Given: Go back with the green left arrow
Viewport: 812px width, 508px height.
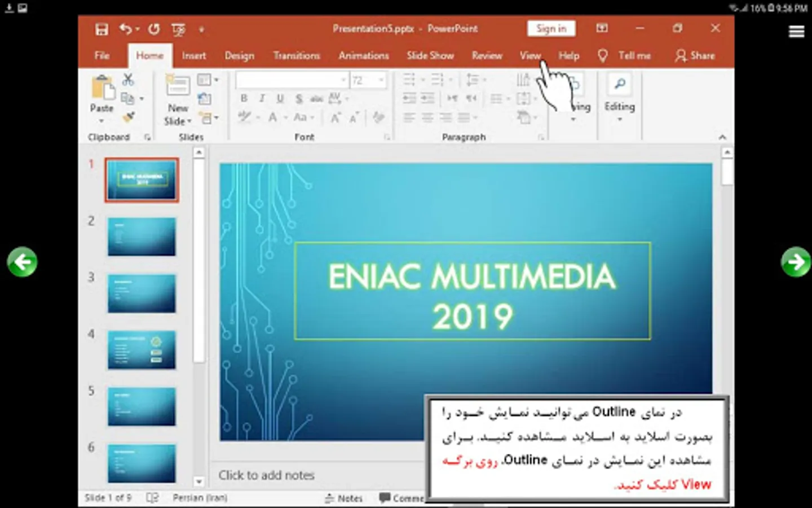Looking at the screenshot, I should coord(22,262).
